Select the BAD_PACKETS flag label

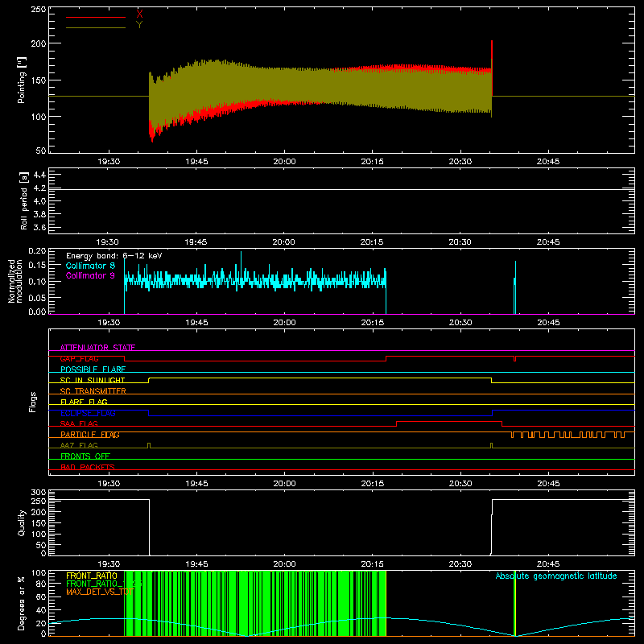point(88,467)
